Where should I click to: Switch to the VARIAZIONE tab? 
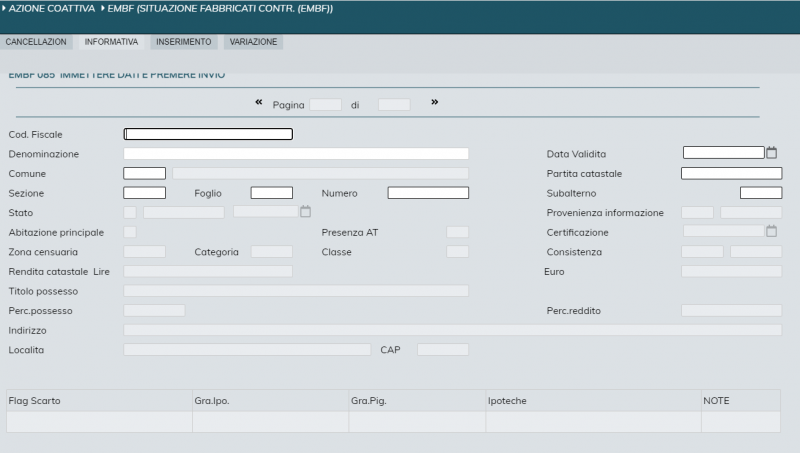(253, 42)
